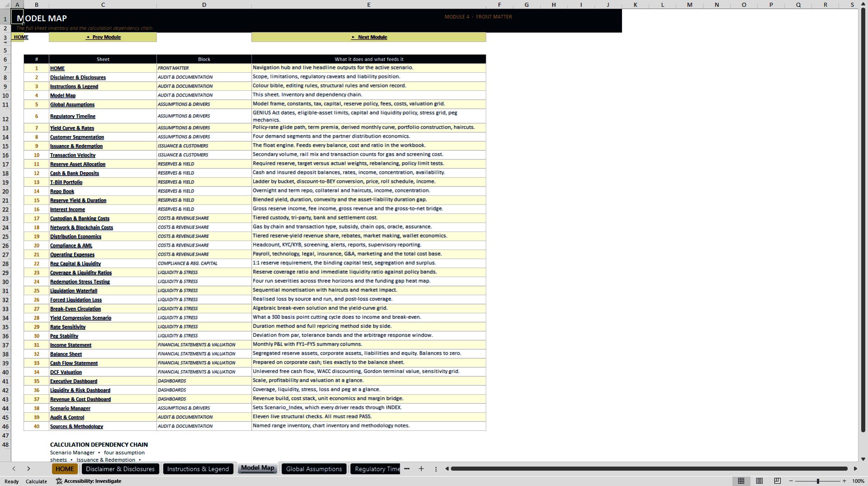The width and height of the screenshot is (868, 486).
Task: Select FRONT MATTER block cell for HOME
Action: click(x=204, y=68)
